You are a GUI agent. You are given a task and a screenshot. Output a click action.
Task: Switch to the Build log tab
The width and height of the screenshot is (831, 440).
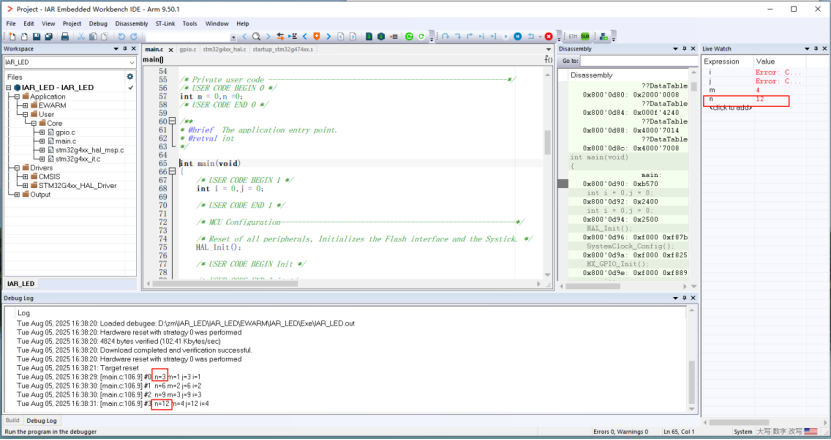coord(12,420)
